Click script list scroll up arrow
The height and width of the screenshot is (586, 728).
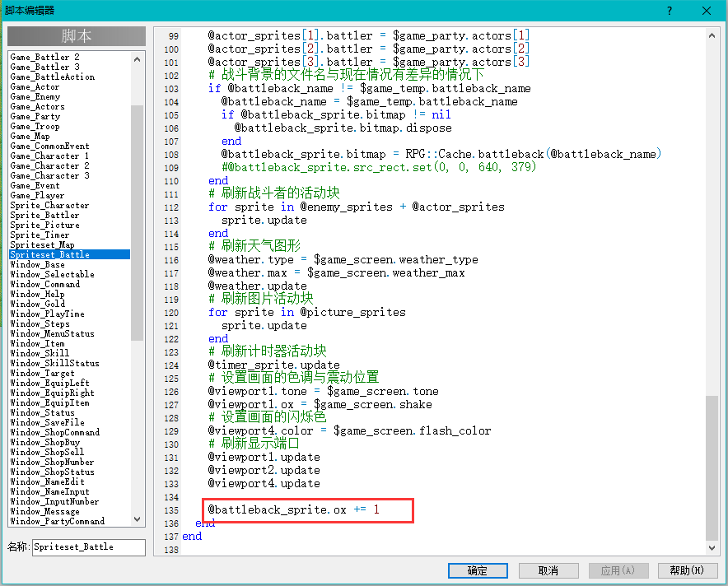137,59
